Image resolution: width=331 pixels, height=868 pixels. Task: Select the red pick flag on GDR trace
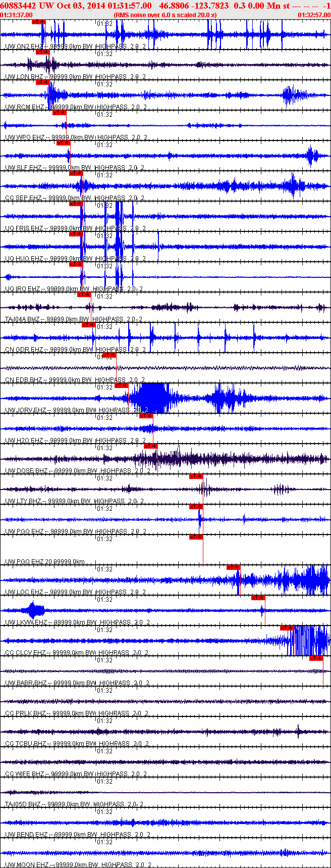[x=88, y=325]
